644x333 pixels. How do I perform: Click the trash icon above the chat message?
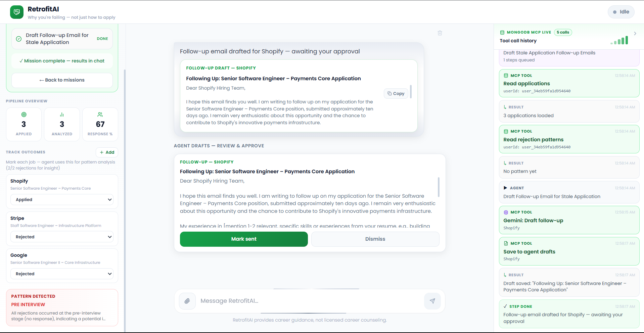point(440,33)
